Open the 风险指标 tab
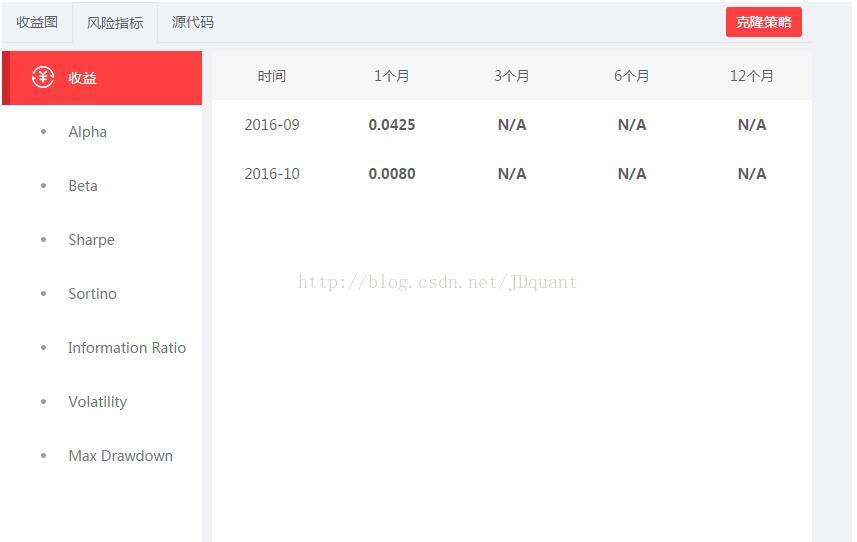This screenshot has width=857, height=542. coord(115,22)
